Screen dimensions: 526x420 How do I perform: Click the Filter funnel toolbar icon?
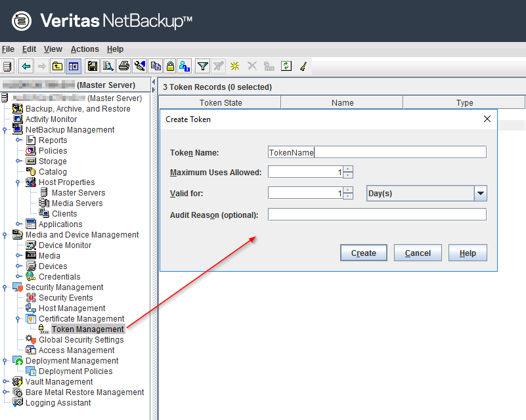[203, 66]
